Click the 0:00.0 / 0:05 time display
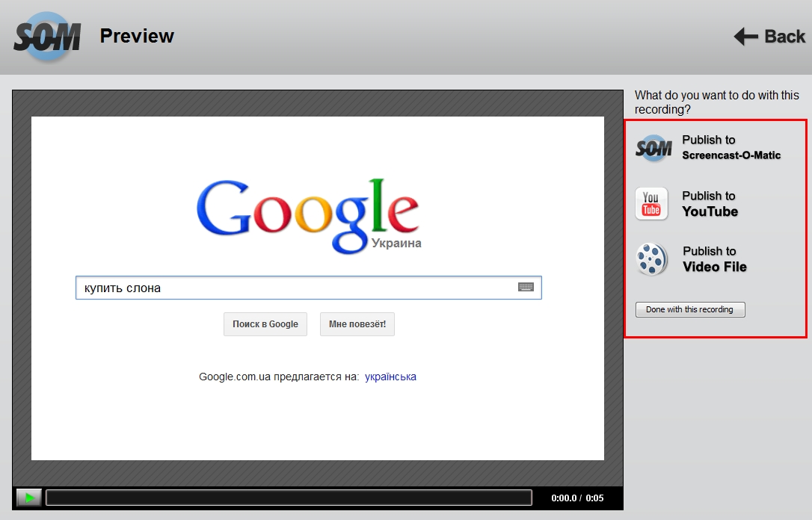The height and width of the screenshot is (520, 812). 577,498
